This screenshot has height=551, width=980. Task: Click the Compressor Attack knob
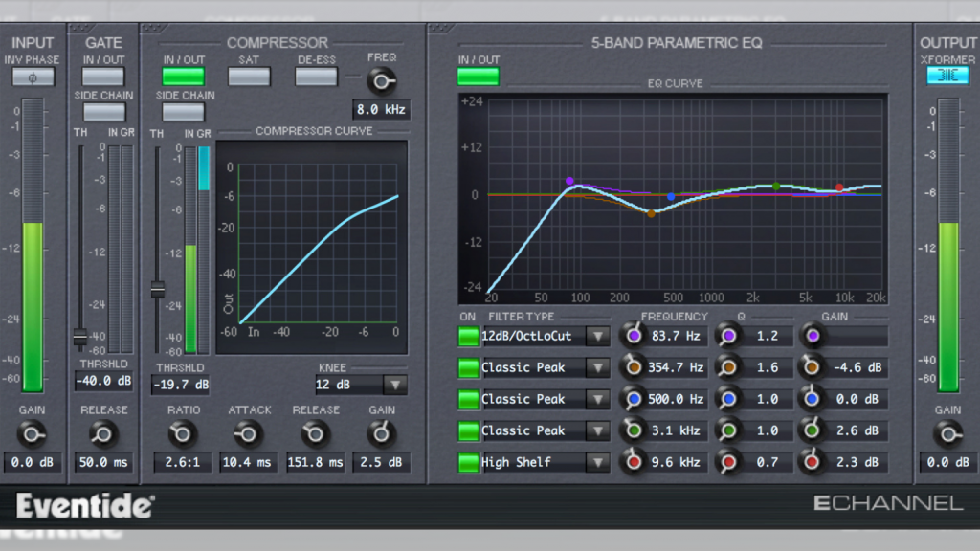click(x=248, y=433)
